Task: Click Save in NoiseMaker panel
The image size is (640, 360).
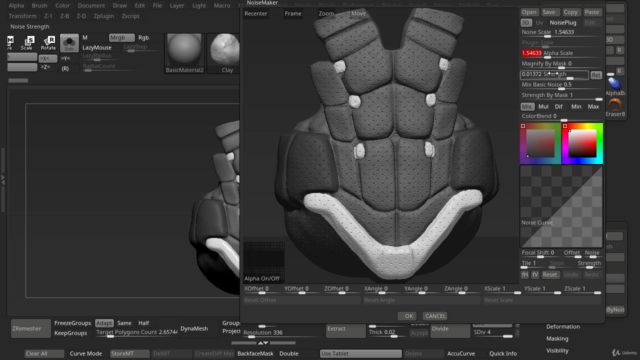Action: pyautogui.click(x=549, y=12)
